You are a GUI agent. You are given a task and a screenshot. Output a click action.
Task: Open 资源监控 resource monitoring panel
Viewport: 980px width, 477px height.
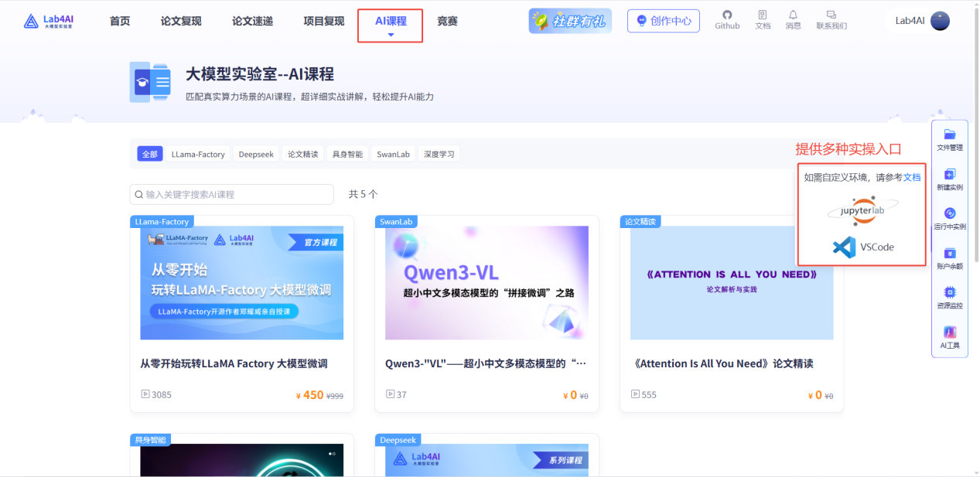tap(949, 297)
